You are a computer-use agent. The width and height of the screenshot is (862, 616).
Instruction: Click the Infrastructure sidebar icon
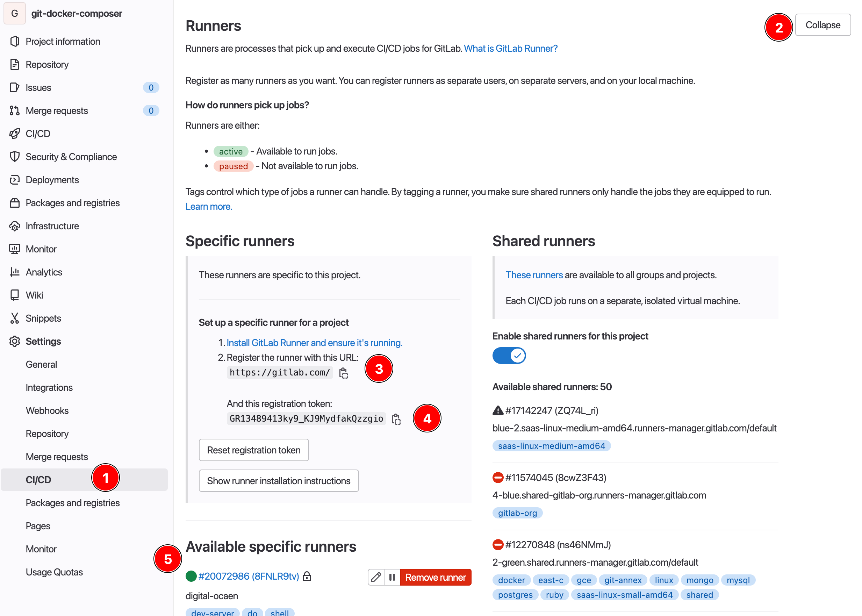(14, 226)
